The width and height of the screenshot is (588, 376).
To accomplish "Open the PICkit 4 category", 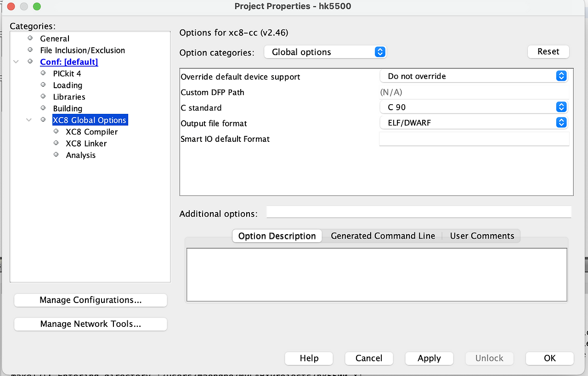I will coord(67,73).
